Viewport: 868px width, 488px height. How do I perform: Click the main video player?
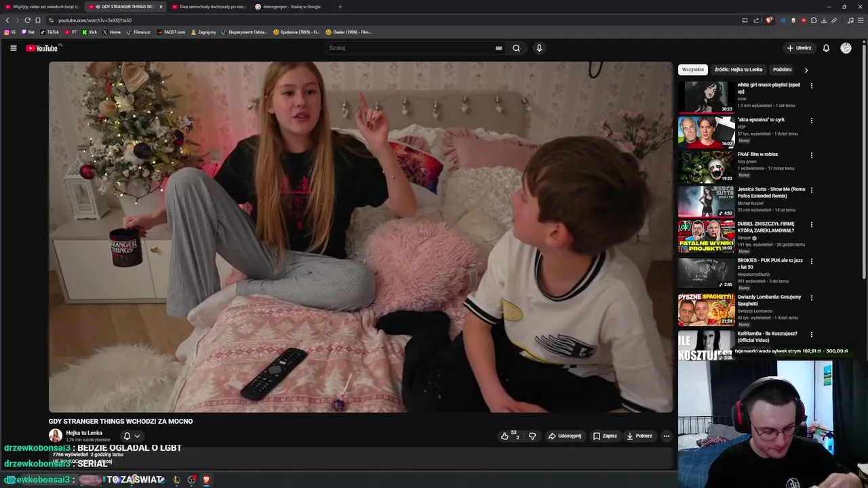click(x=361, y=237)
